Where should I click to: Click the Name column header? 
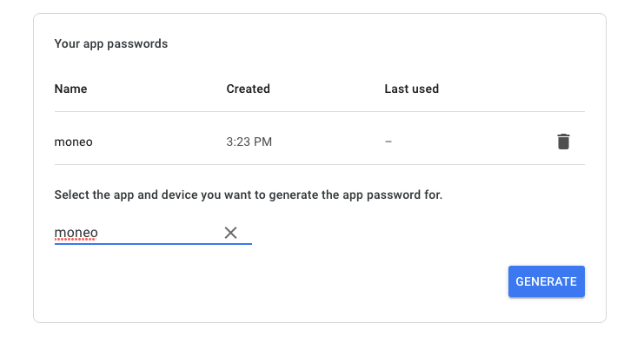click(x=70, y=89)
